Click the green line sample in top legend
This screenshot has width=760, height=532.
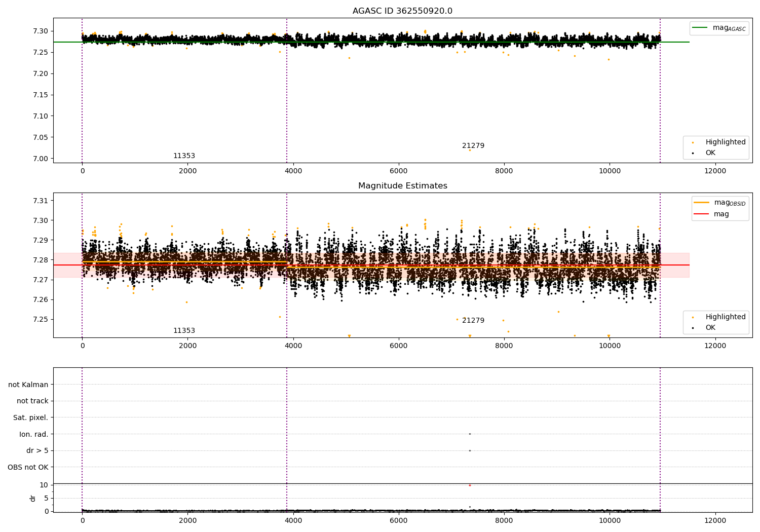click(x=700, y=28)
